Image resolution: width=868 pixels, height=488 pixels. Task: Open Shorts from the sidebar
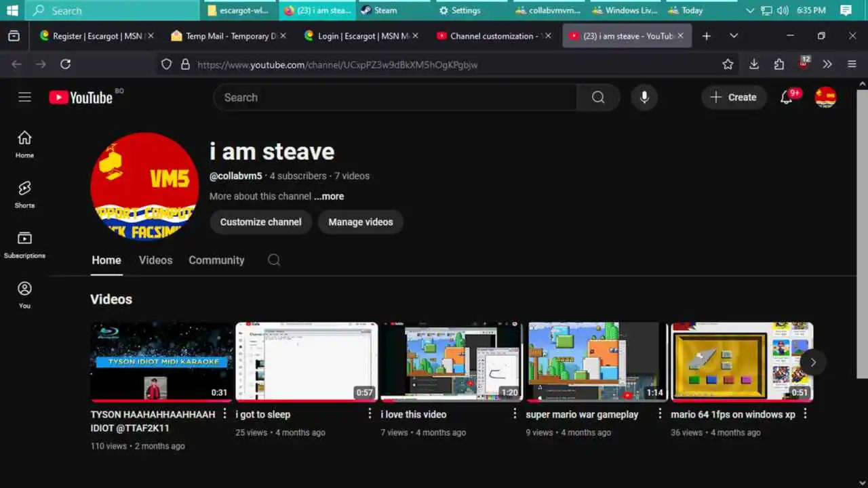point(24,195)
